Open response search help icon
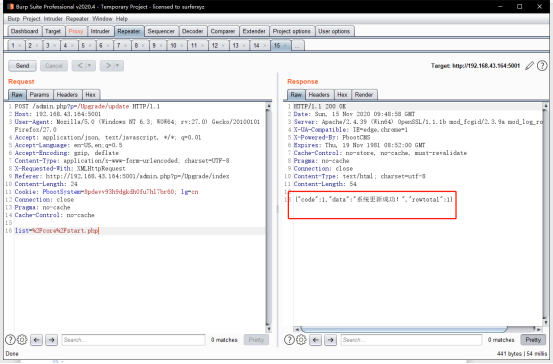 pos(290,340)
